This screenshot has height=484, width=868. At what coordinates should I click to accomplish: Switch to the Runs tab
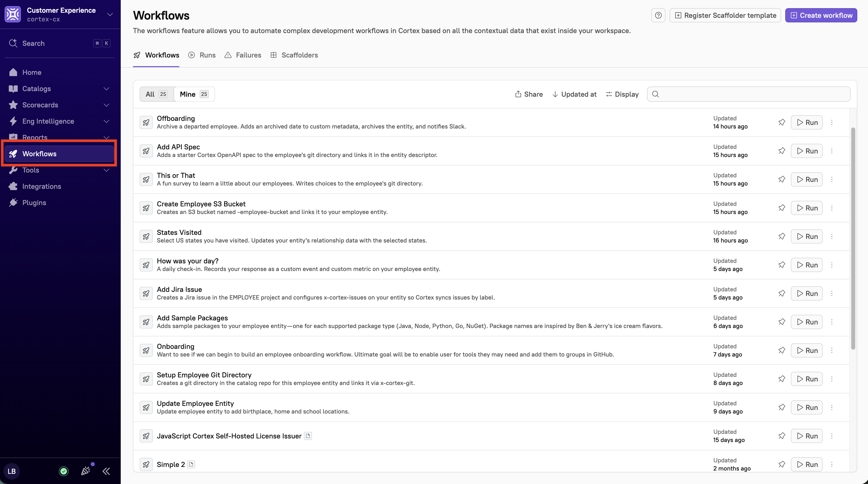coord(202,55)
